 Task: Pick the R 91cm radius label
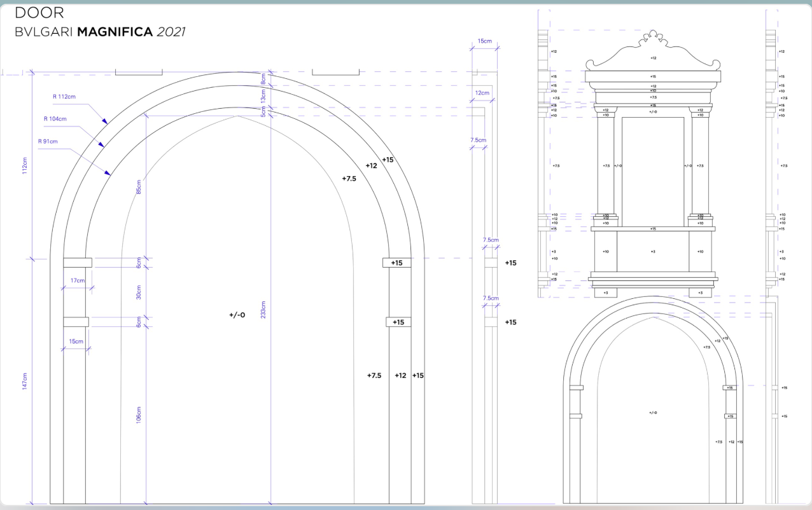[x=48, y=141]
